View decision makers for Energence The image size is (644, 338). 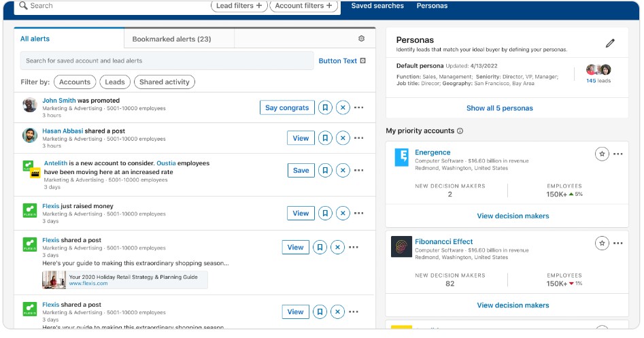[513, 216]
